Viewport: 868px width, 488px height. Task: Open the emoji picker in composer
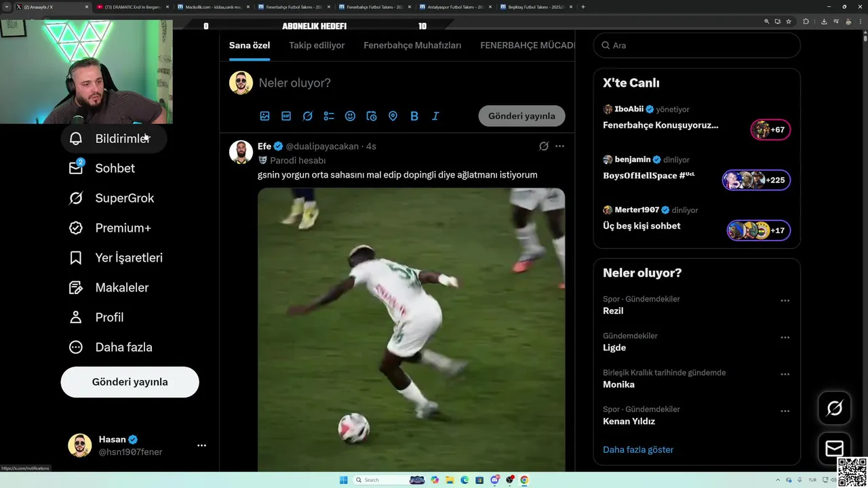[350, 116]
